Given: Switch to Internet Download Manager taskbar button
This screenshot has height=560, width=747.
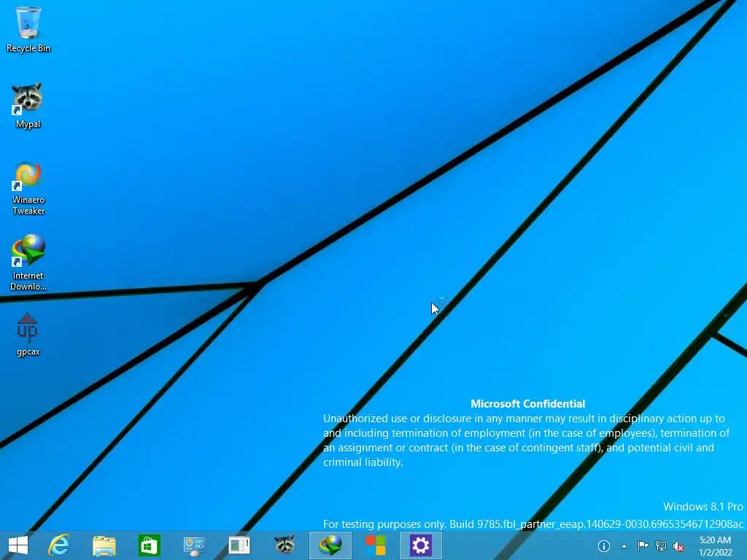Looking at the screenshot, I should [x=330, y=545].
